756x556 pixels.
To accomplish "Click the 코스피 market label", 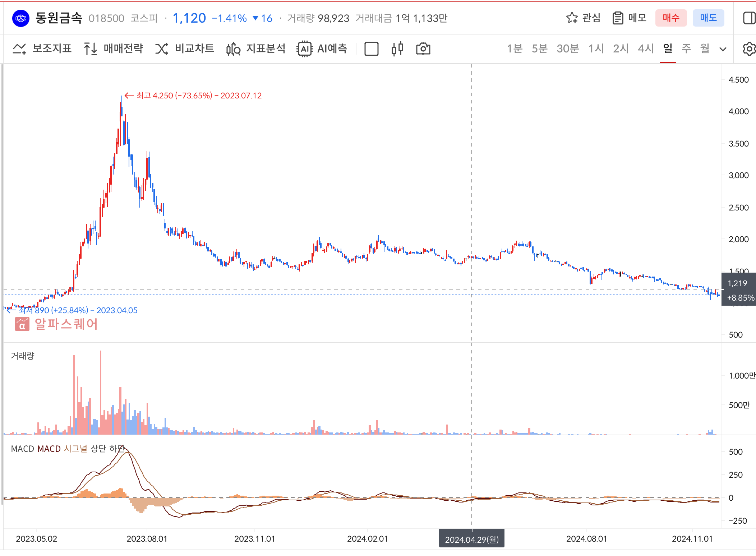I will (x=144, y=18).
